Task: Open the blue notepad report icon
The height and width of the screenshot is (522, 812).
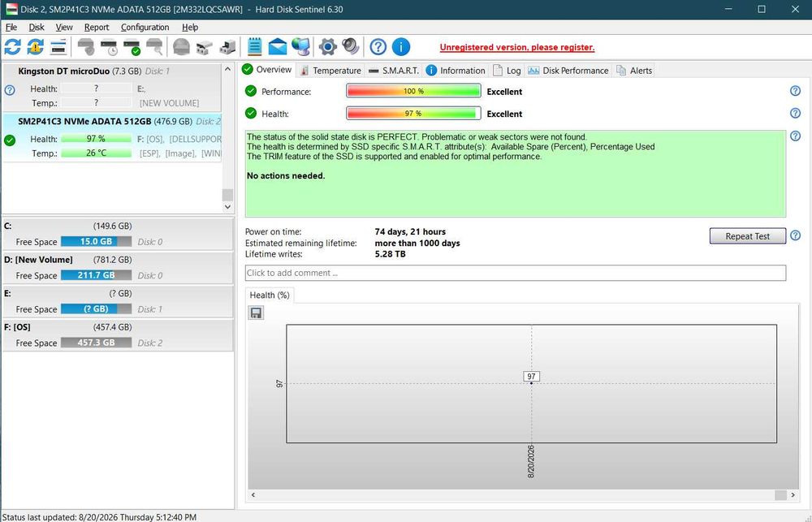Action: (x=254, y=47)
